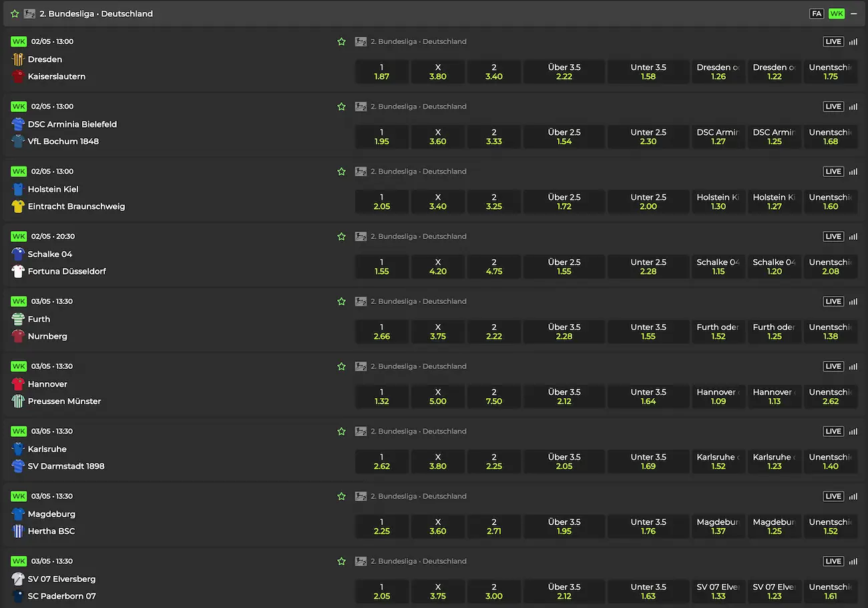Favorite the Dresden vs Kaiserslautern match

pos(341,41)
